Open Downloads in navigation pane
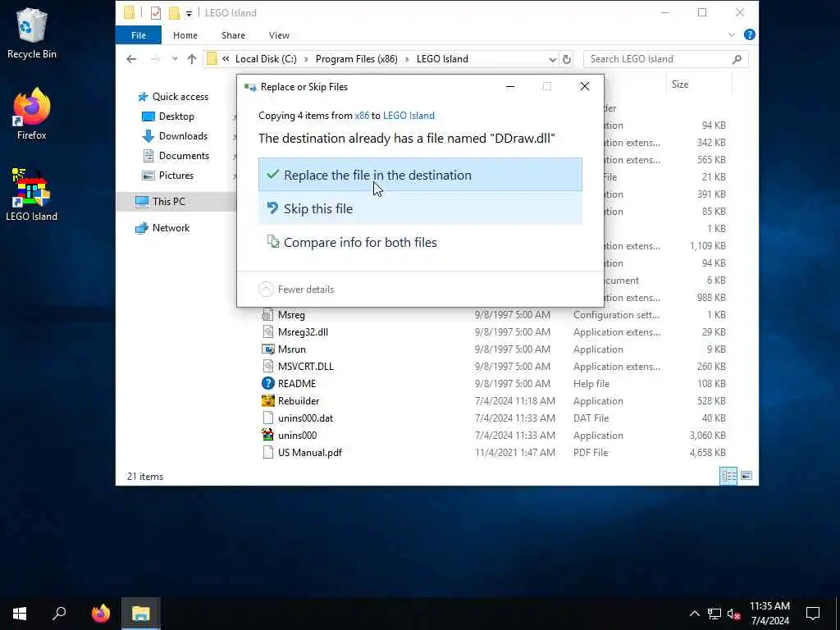This screenshot has width=840, height=630. pos(183,136)
